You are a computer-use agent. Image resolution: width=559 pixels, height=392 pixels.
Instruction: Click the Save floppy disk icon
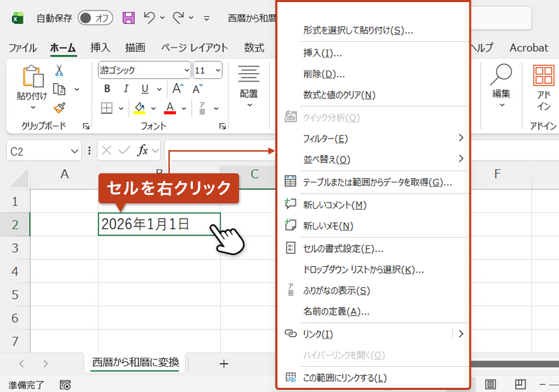tap(129, 17)
